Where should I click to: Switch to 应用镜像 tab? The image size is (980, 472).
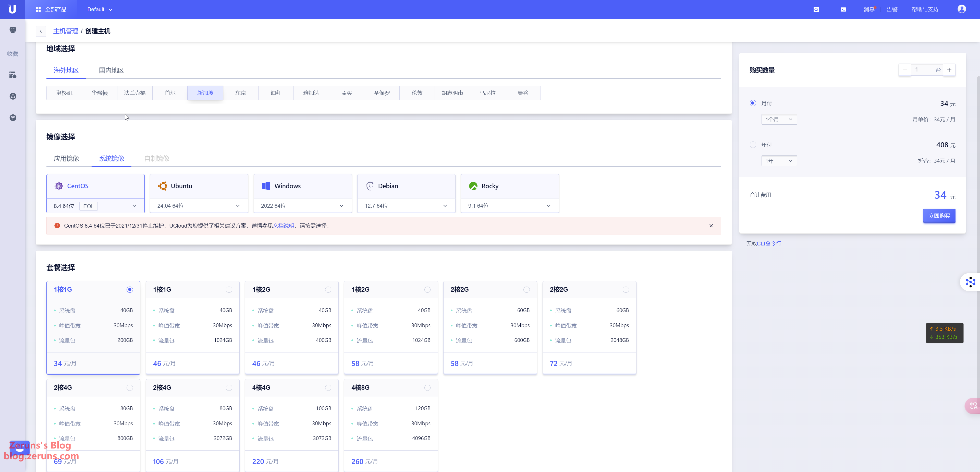point(66,159)
